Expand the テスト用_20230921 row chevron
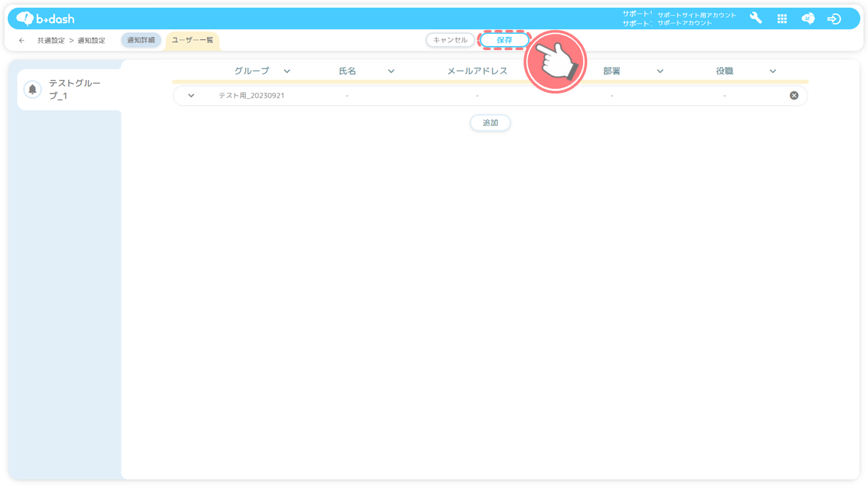Image resolution: width=868 pixels, height=488 pixels. click(191, 96)
